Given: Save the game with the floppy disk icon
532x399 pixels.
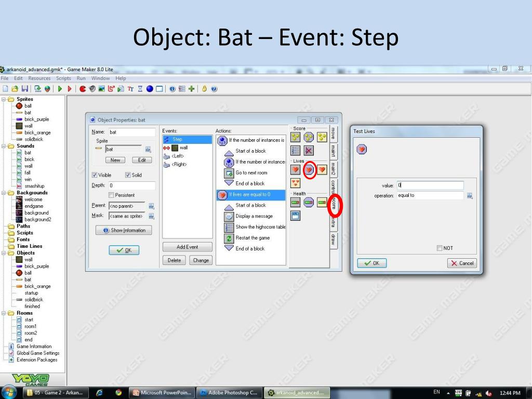Looking at the screenshot, I should 25,89.
